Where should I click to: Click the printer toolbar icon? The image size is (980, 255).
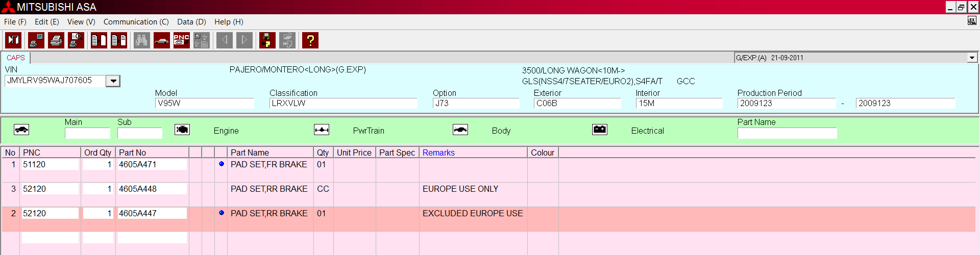click(56, 40)
